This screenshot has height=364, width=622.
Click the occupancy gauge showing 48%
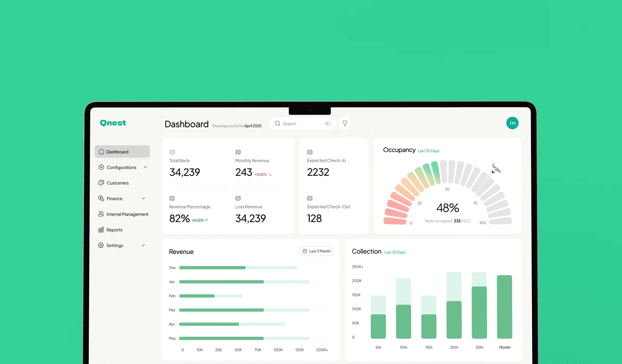tap(447, 208)
